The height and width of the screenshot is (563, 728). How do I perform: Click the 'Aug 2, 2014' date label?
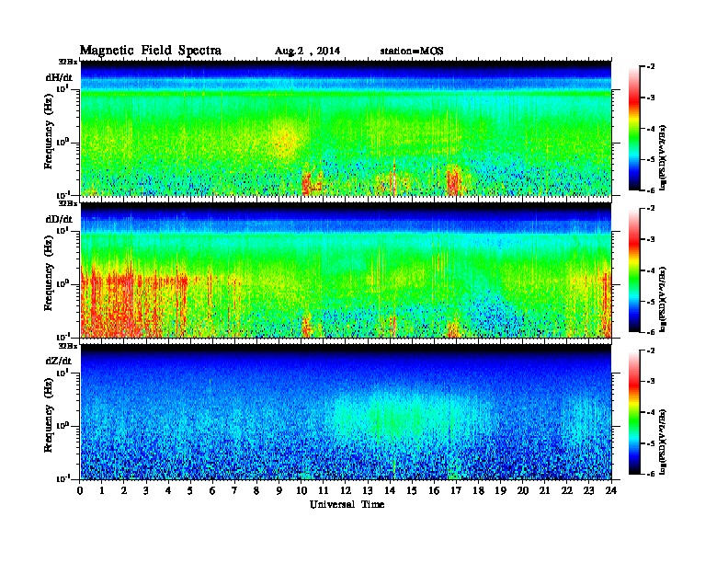(x=307, y=52)
